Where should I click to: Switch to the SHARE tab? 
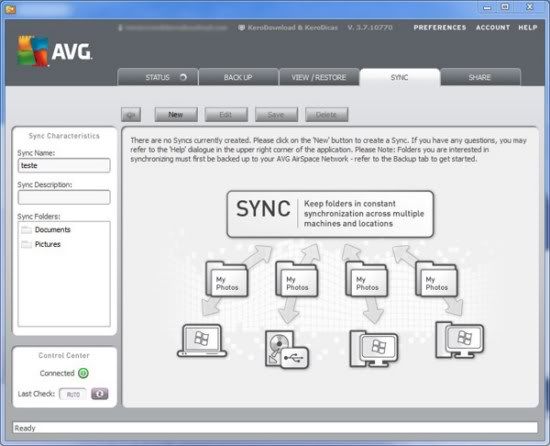[x=480, y=77]
